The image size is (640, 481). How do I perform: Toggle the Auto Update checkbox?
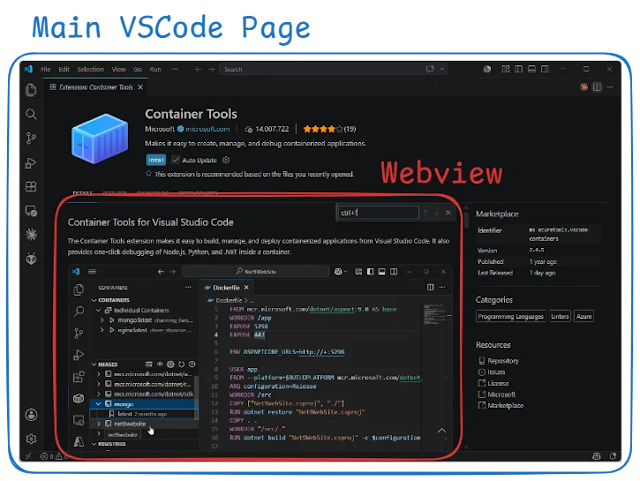pos(176,160)
